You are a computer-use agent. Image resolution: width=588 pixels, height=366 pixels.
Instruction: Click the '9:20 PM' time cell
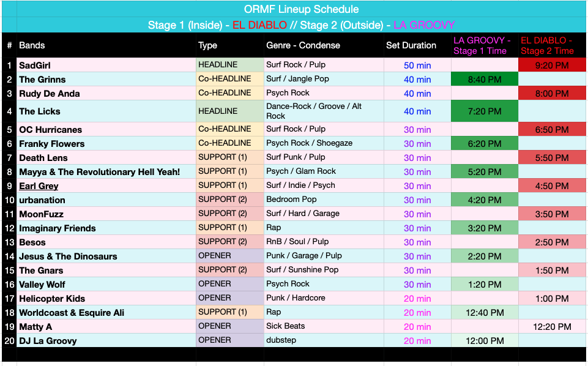552,65
